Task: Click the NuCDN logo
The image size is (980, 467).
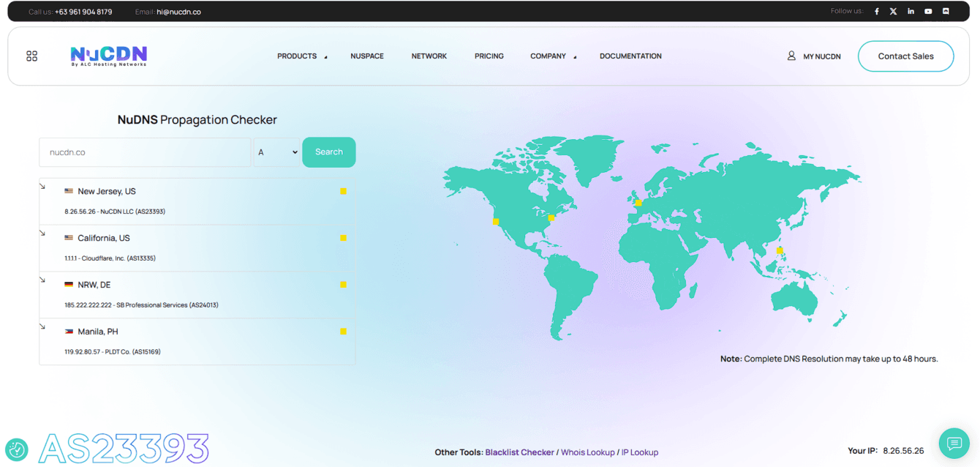Action: [108, 56]
